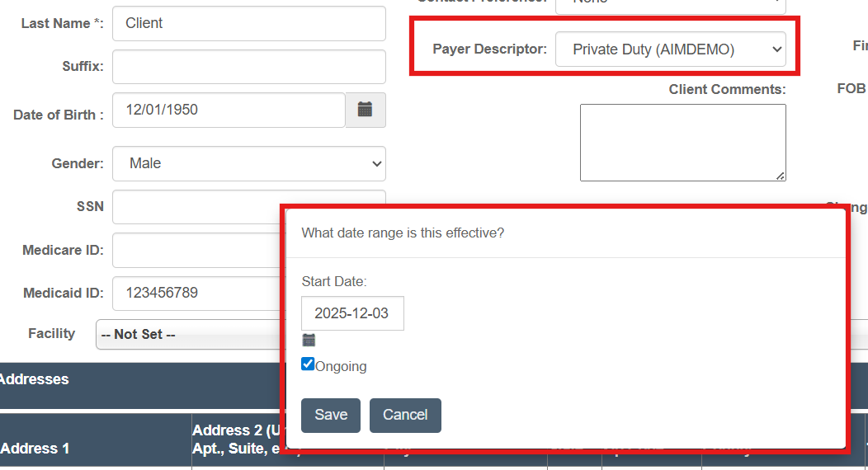Screen dimensions: 868x470
Task: Click the Address 2 column header
Action: point(235,439)
